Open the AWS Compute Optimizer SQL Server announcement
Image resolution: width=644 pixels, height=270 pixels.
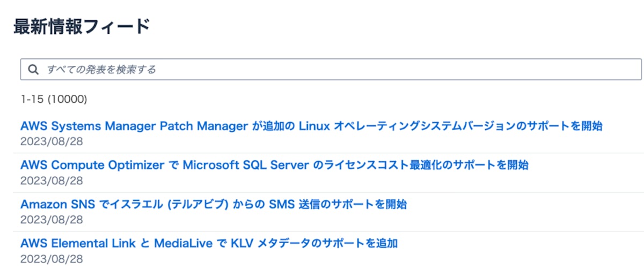pyautogui.click(x=274, y=165)
